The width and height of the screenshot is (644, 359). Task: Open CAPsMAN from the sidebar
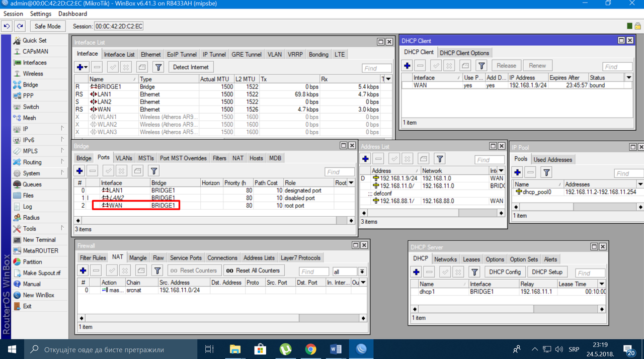(x=35, y=51)
